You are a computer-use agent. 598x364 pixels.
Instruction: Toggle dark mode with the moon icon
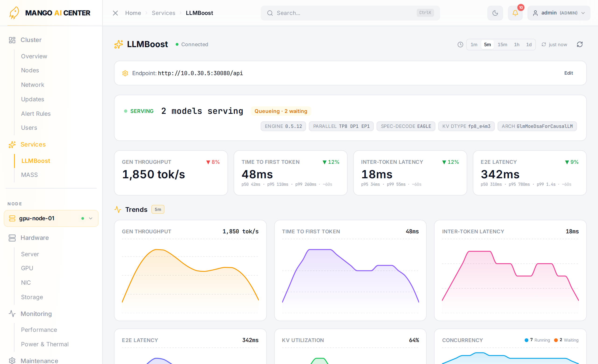pyautogui.click(x=495, y=13)
